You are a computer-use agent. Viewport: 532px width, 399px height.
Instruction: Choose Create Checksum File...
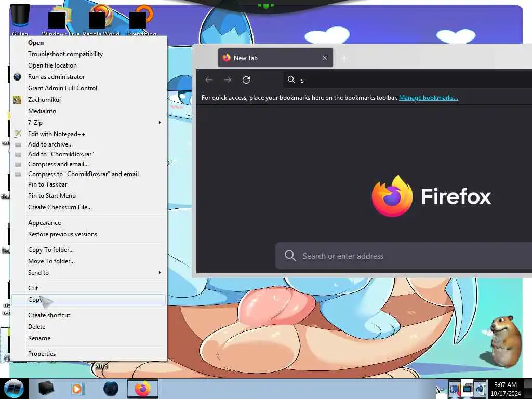(x=89, y=207)
